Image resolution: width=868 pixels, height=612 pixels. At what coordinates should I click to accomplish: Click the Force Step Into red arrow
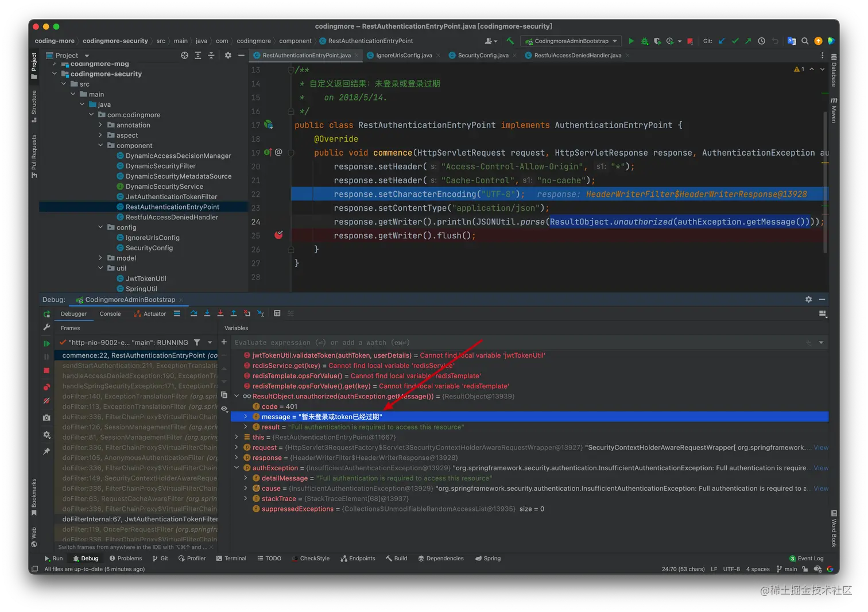click(x=220, y=313)
